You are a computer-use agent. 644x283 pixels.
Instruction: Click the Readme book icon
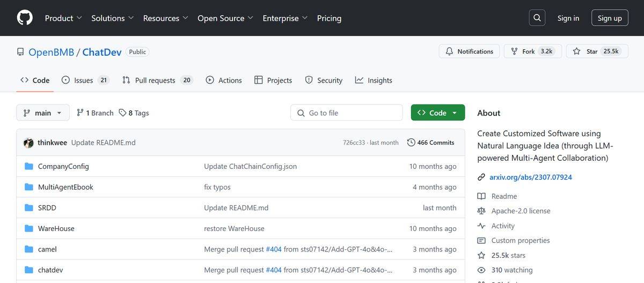coord(481,196)
